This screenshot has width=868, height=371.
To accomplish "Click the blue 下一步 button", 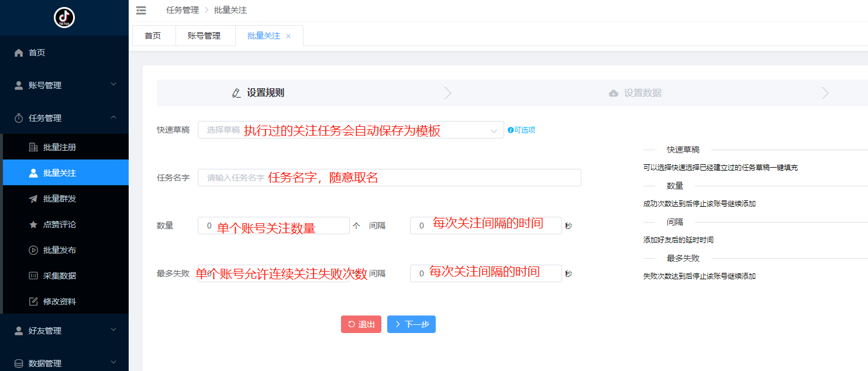I will coord(411,324).
